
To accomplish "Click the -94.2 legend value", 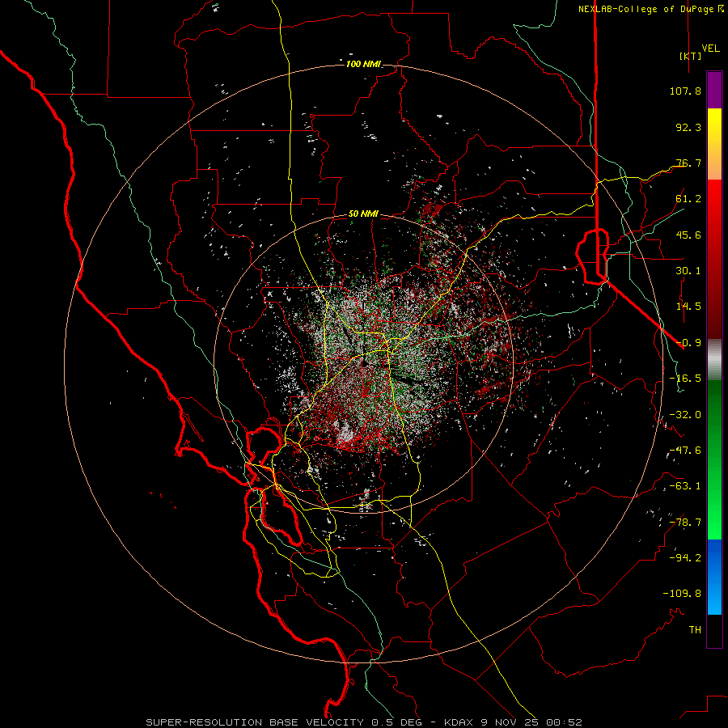I will pyautogui.click(x=685, y=558).
